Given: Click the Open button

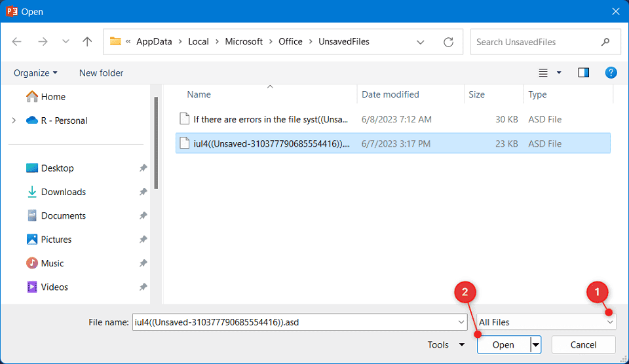Looking at the screenshot, I should (503, 345).
